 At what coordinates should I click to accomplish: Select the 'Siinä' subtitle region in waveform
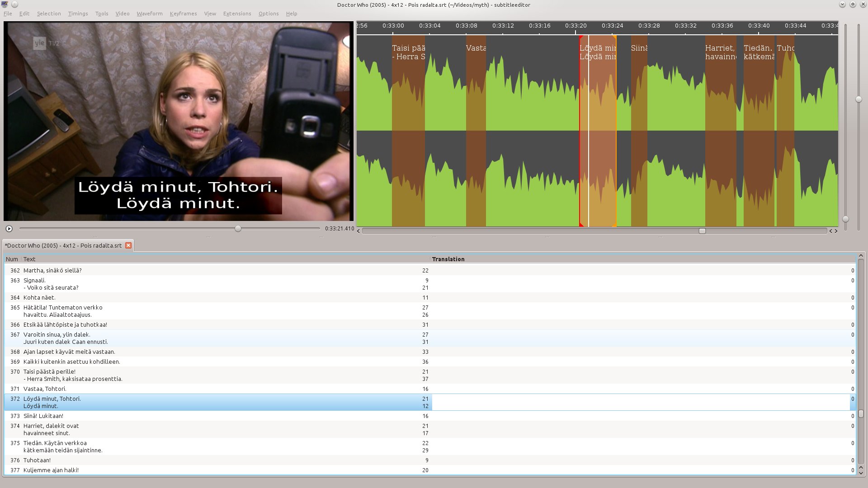tap(639, 131)
